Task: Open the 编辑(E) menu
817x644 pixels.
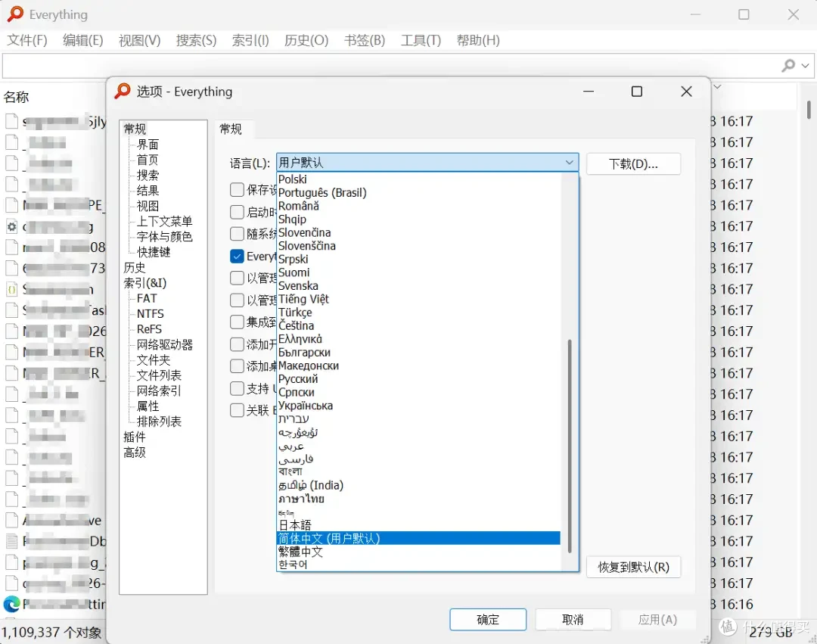Action: point(83,40)
